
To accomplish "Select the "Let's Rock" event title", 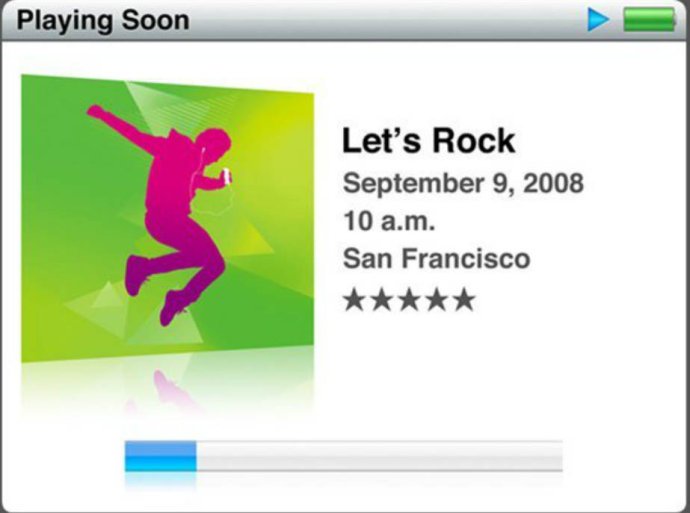I will [429, 141].
